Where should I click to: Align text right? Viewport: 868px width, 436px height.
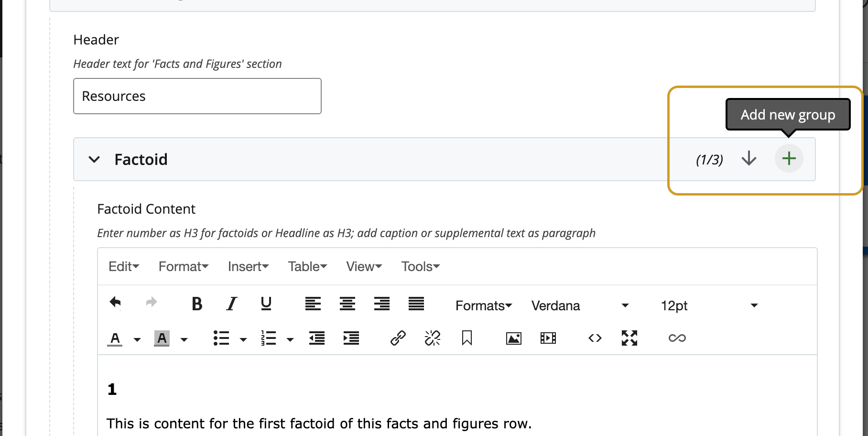click(x=382, y=304)
